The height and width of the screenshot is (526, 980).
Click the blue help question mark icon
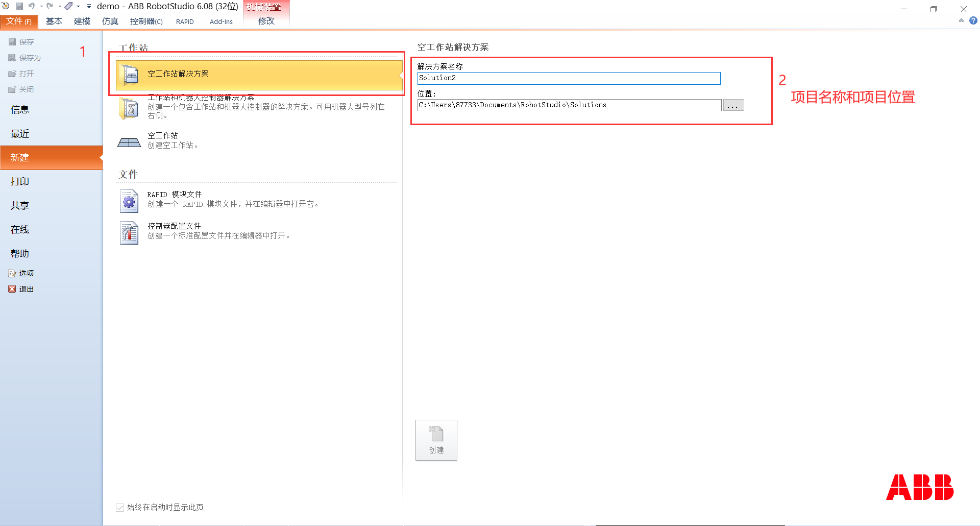click(973, 21)
